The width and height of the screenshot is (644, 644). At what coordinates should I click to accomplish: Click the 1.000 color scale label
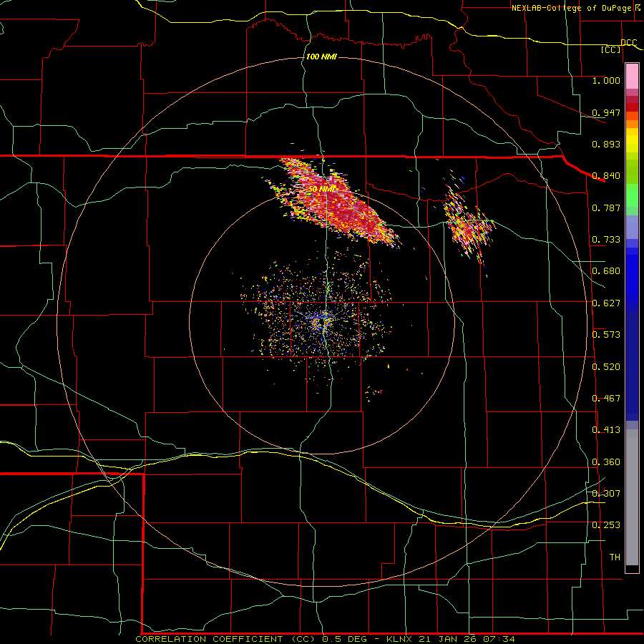[606, 80]
